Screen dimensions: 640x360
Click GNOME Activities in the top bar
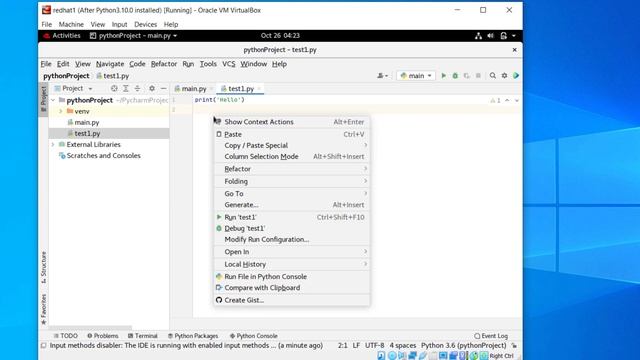[62, 36]
